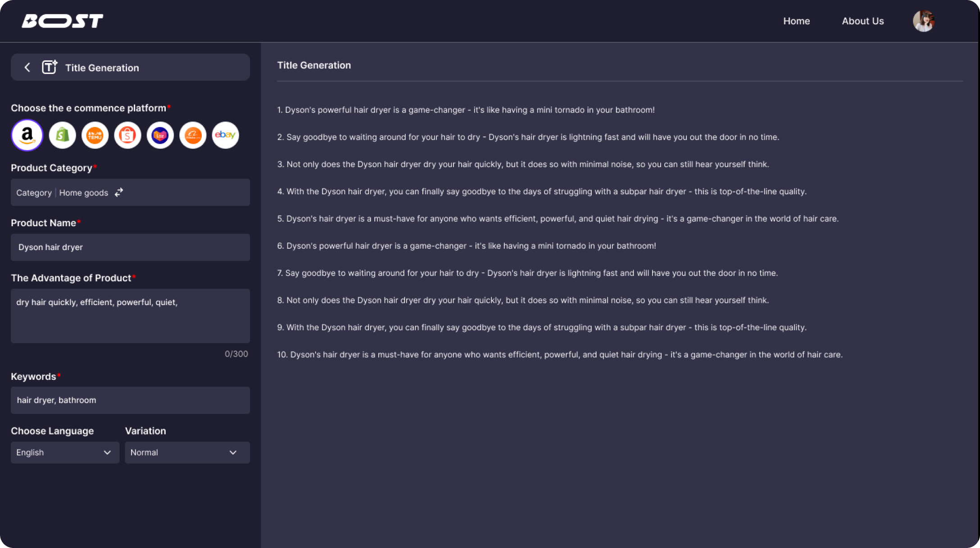
Task: Go back using the left arrow
Action: point(27,68)
